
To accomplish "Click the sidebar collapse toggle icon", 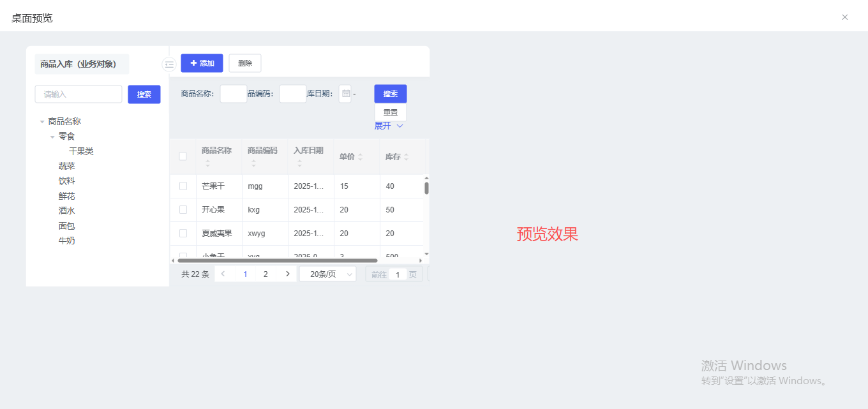I will (x=169, y=64).
